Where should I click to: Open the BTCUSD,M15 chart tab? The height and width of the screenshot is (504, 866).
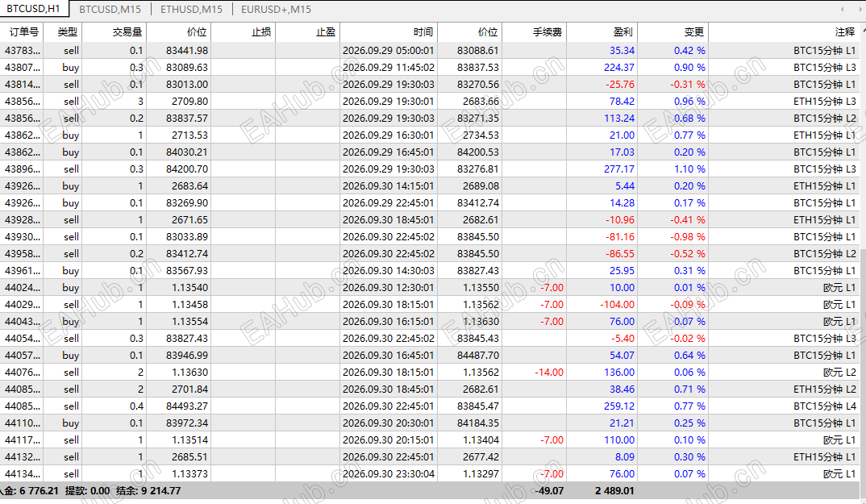coord(110,10)
